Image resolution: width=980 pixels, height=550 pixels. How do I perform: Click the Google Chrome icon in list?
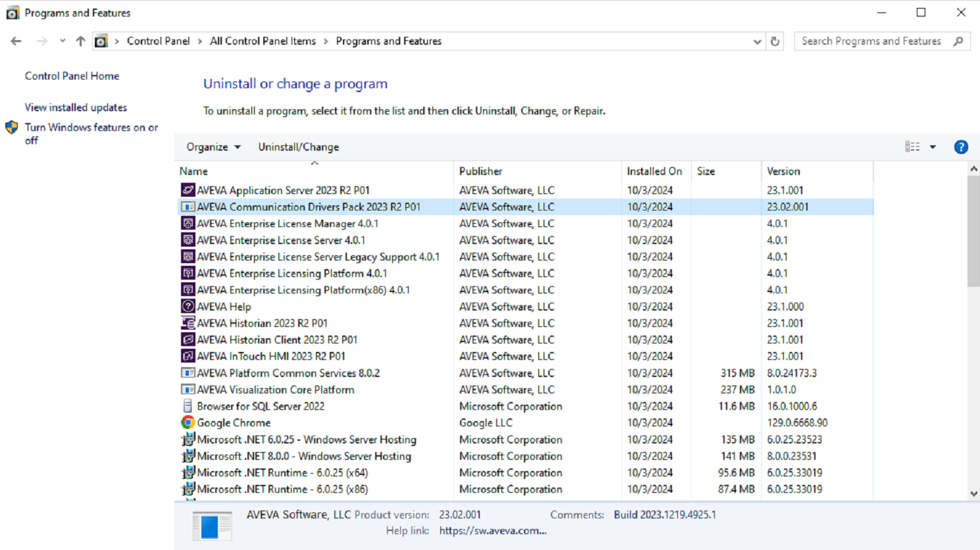click(x=188, y=422)
